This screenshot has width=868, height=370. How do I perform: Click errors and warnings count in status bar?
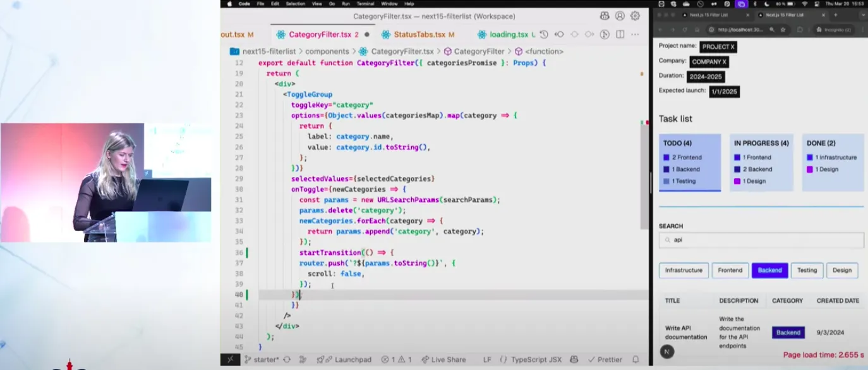point(397,359)
